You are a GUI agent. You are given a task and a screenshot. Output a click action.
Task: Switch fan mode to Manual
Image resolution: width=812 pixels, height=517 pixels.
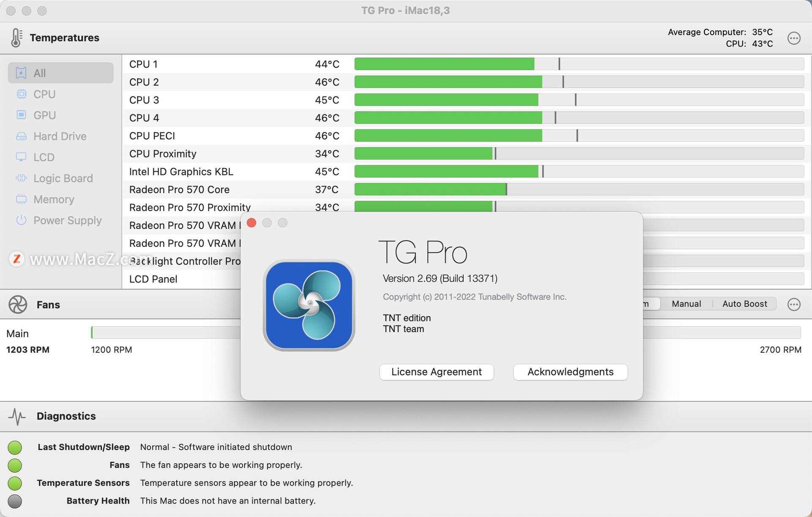coord(686,304)
